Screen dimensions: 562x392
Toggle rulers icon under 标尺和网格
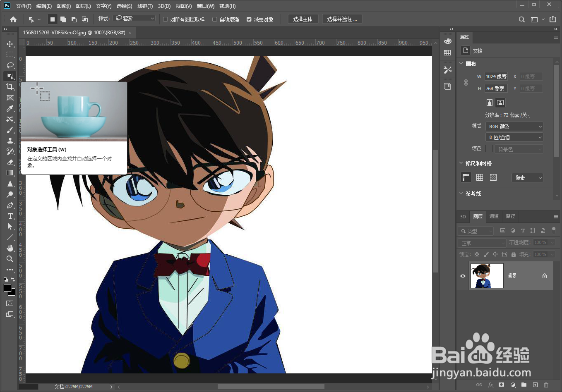[466, 177]
